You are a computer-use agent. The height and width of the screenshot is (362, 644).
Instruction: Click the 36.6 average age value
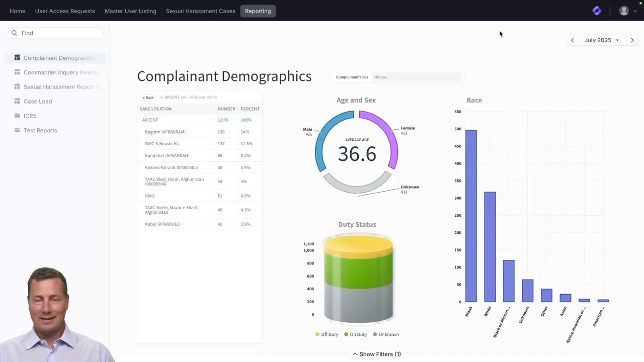click(357, 154)
